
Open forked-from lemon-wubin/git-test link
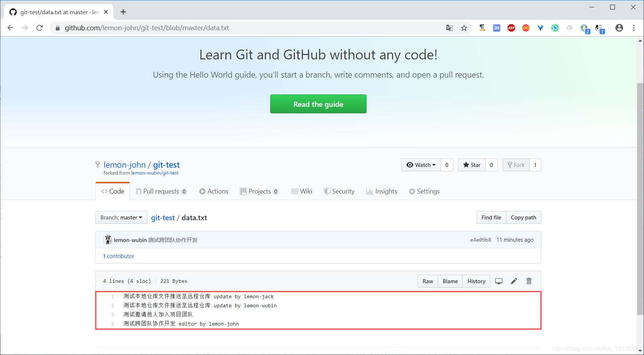155,173
